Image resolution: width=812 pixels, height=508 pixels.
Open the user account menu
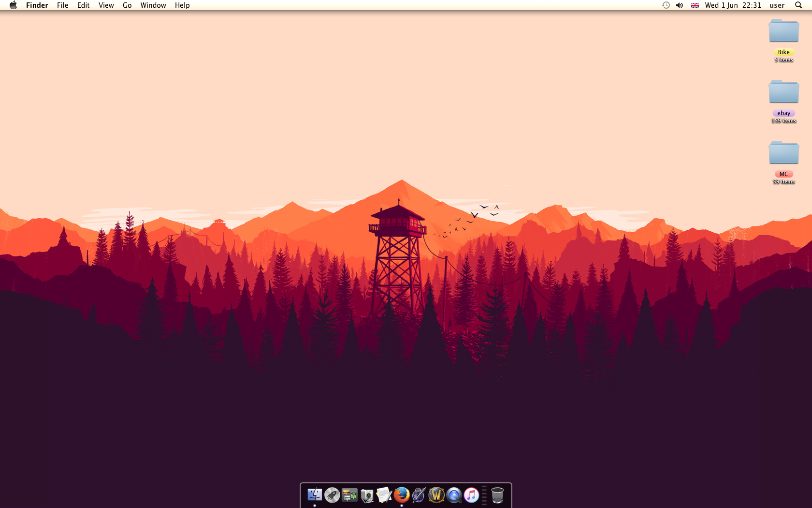777,5
